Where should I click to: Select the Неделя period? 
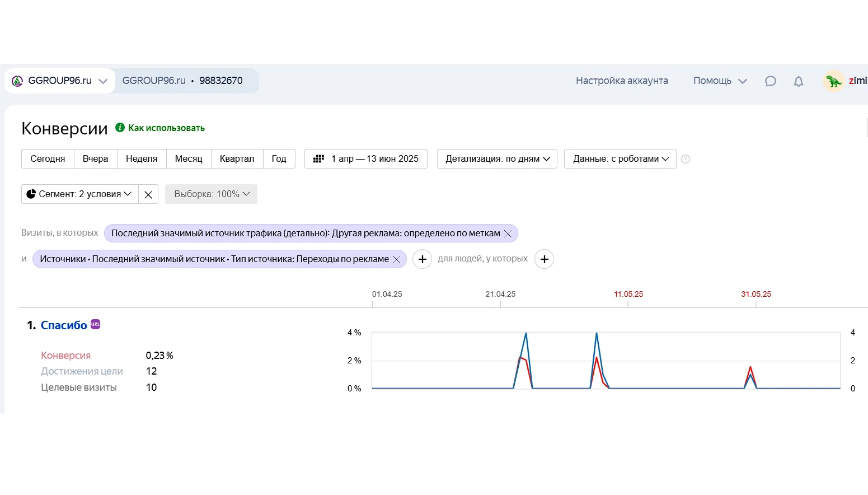pyautogui.click(x=142, y=158)
